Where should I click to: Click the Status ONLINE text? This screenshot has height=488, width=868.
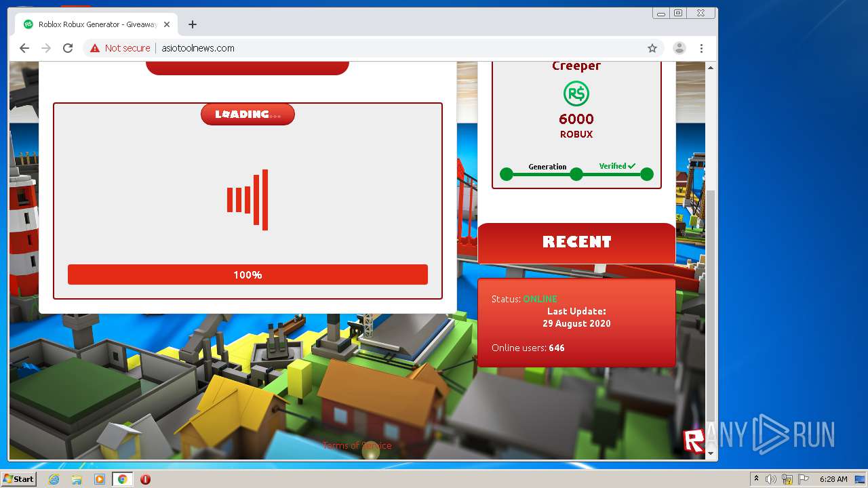click(524, 299)
